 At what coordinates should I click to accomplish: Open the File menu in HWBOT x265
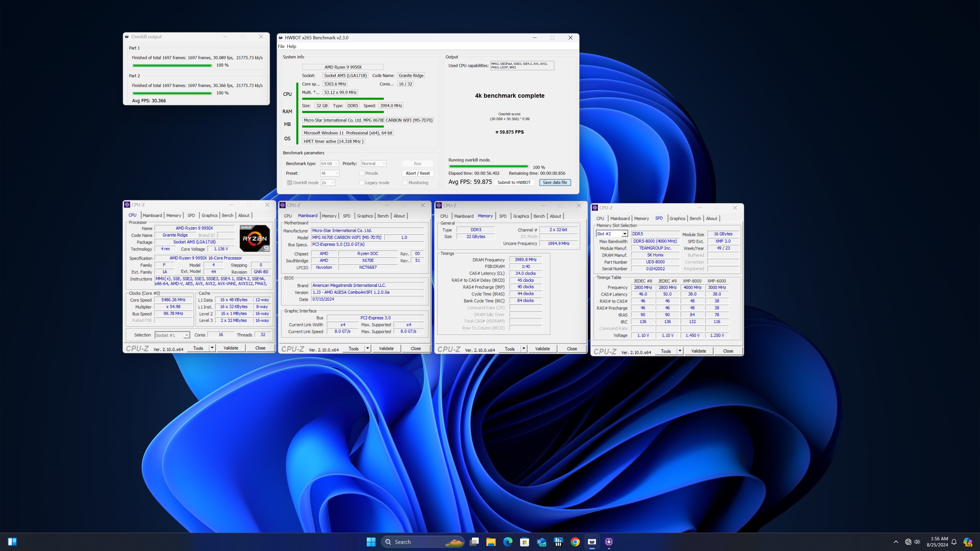pos(281,46)
